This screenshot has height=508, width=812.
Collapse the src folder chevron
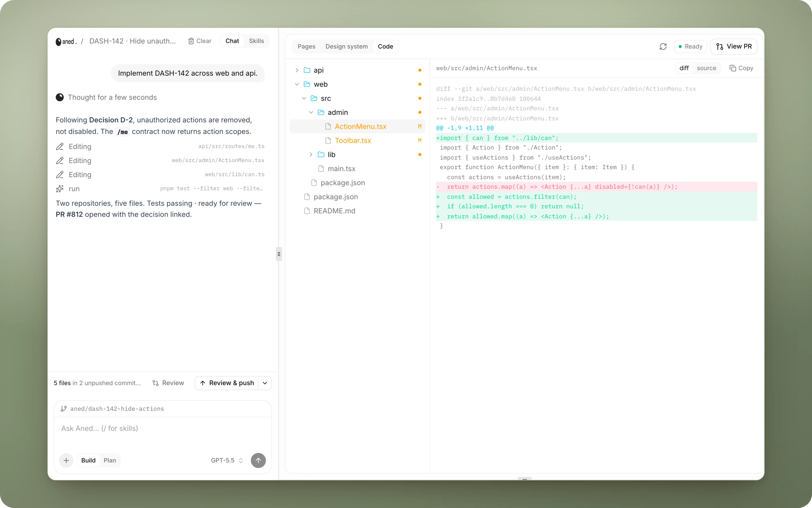(x=304, y=99)
